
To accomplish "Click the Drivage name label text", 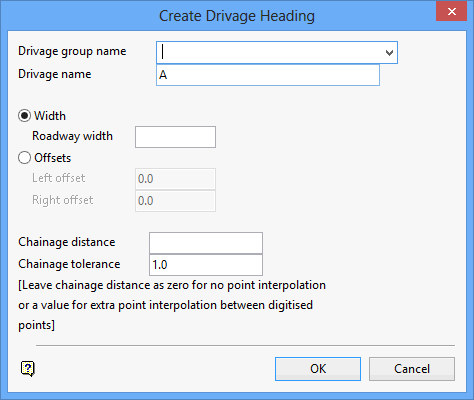I will [x=55, y=74].
